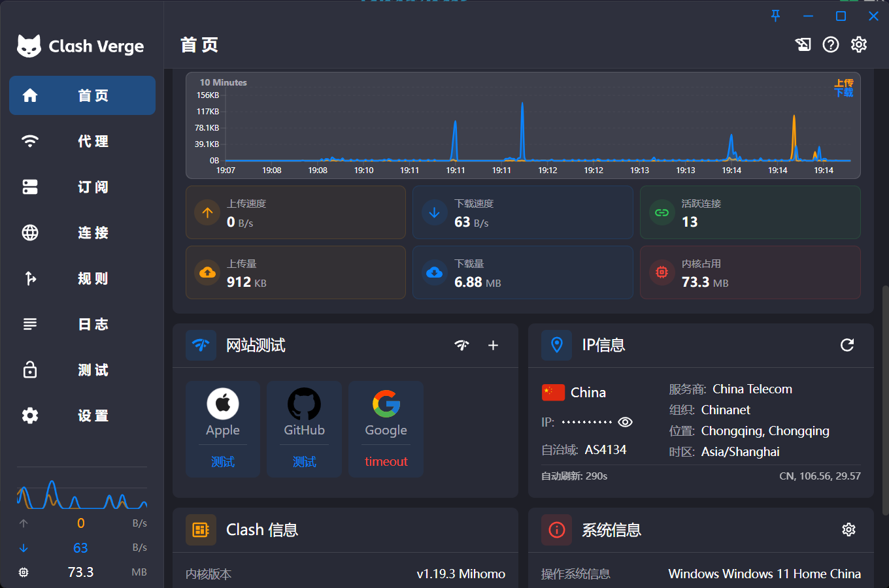Click the 活跃连接 link icon
This screenshot has height=588, width=889.
click(662, 212)
